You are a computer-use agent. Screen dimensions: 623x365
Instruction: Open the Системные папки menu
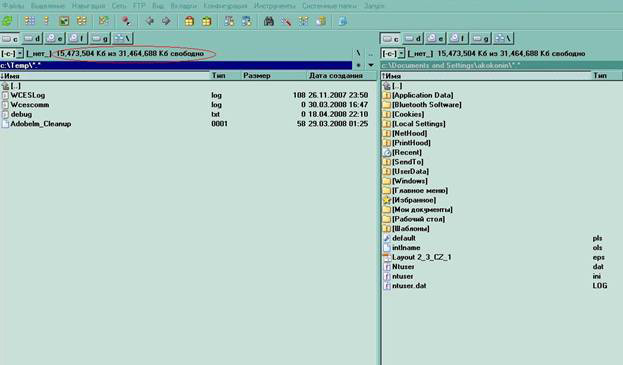coord(329,6)
